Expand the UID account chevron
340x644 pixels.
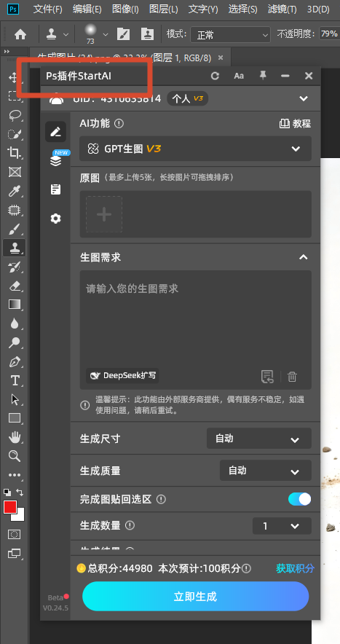click(x=304, y=98)
